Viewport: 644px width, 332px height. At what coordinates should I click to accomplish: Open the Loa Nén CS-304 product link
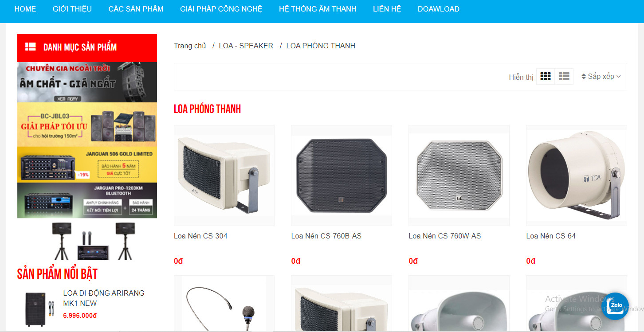click(200, 236)
